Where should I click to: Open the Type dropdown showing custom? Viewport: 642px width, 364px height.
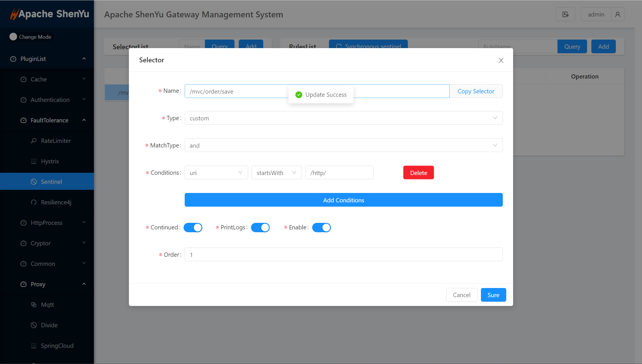click(343, 118)
